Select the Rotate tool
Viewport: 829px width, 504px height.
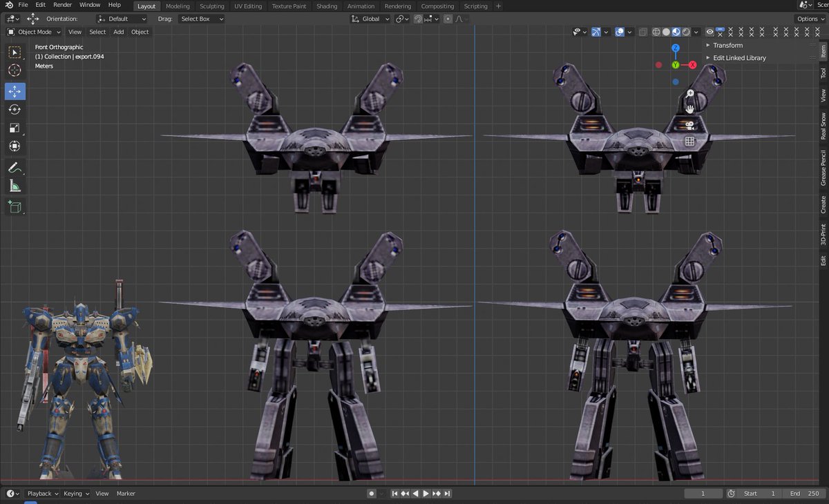15,109
